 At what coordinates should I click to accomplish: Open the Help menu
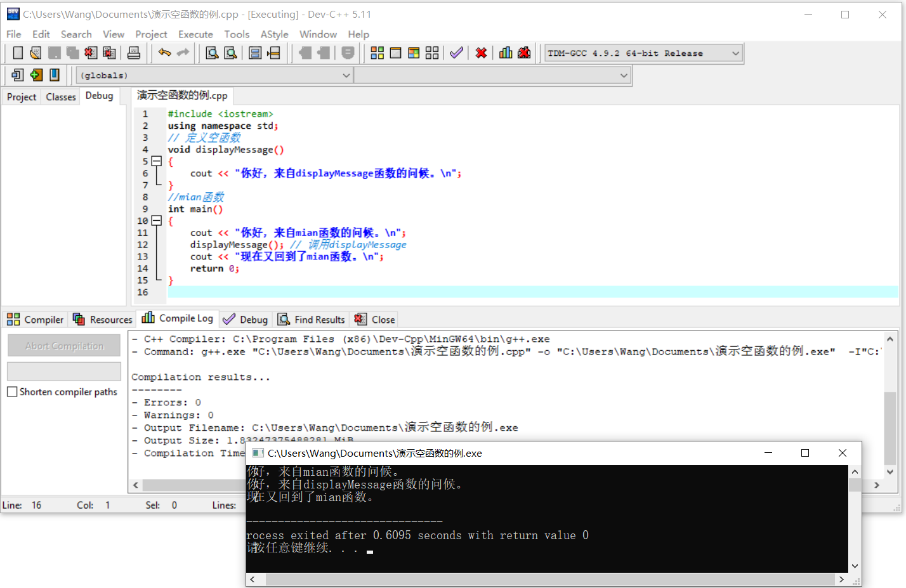[x=358, y=34]
